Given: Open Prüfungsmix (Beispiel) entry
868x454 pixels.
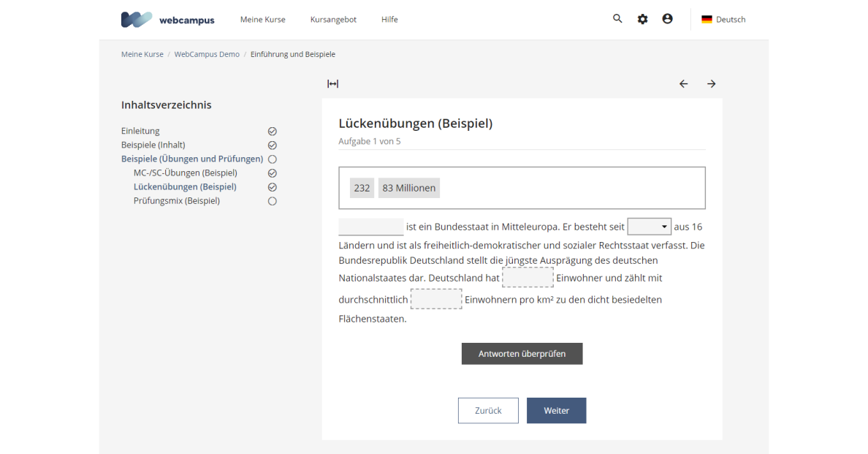Looking at the screenshot, I should click(x=177, y=200).
